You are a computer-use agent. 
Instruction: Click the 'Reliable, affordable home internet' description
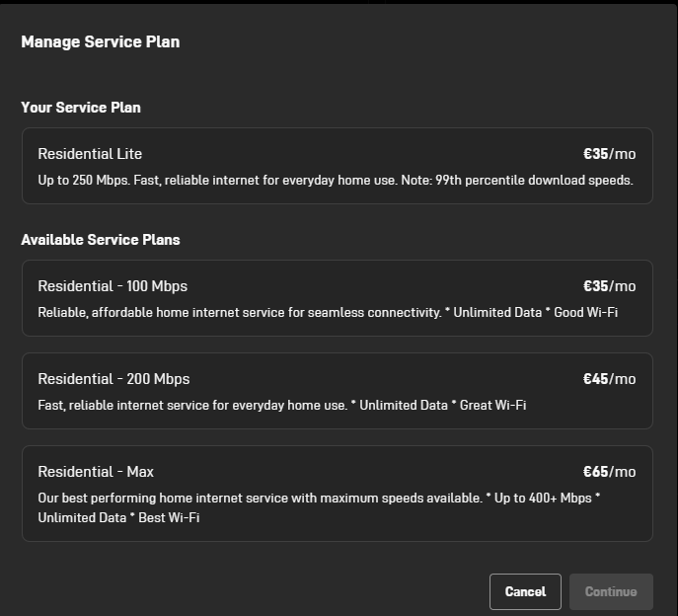[328, 312]
